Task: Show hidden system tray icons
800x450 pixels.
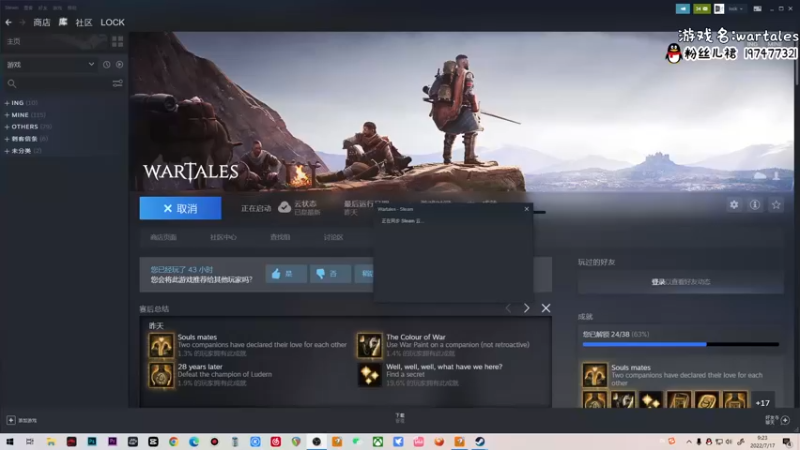Action: coord(689,442)
